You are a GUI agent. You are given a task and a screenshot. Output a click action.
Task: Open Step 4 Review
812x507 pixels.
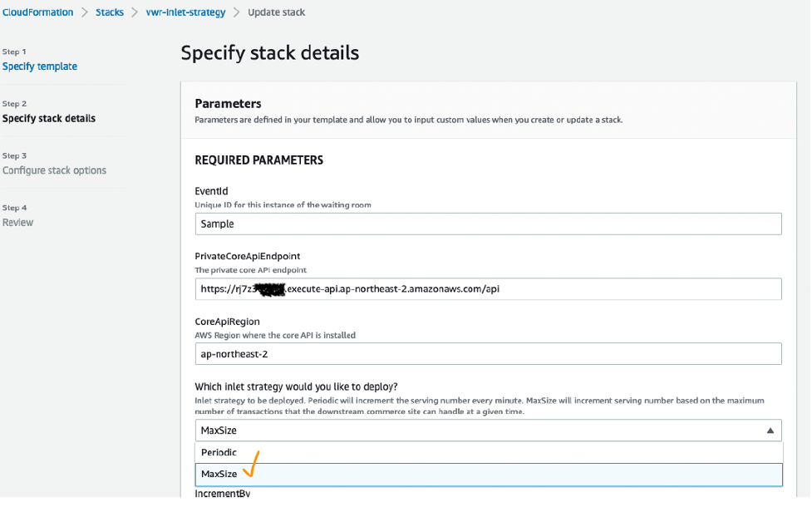[17, 222]
